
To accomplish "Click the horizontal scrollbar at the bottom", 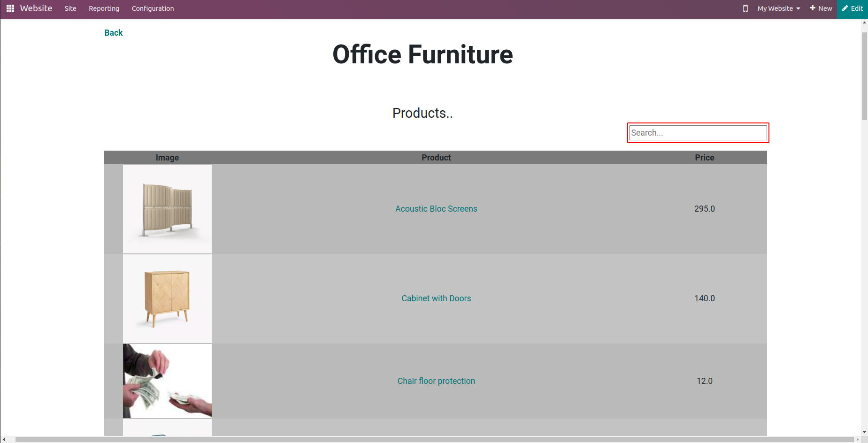I will coord(434,440).
